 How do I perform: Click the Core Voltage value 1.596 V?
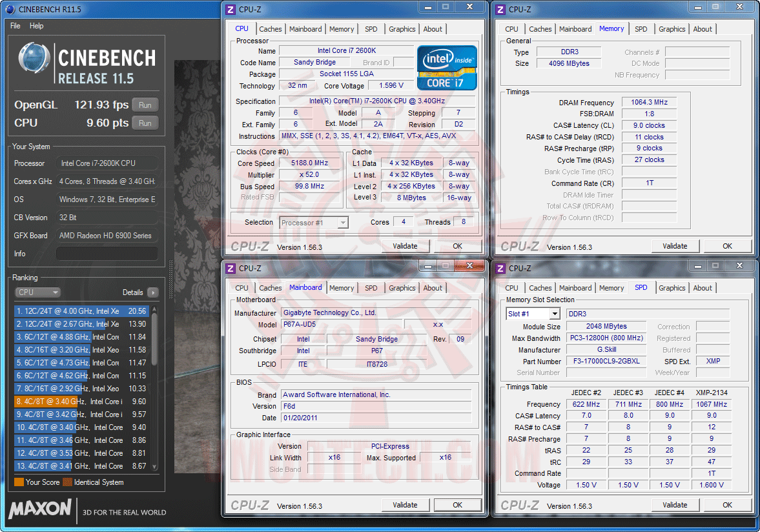point(391,85)
